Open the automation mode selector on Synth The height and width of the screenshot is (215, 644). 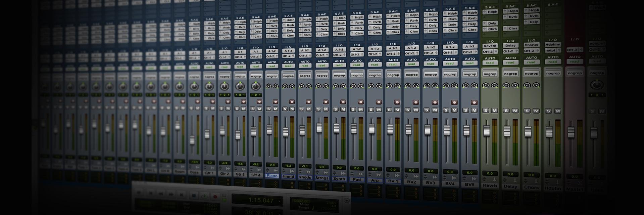tap(339, 65)
